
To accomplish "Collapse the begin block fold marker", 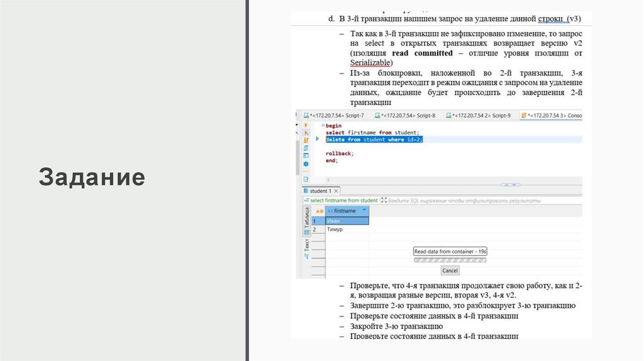I will 322,126.
